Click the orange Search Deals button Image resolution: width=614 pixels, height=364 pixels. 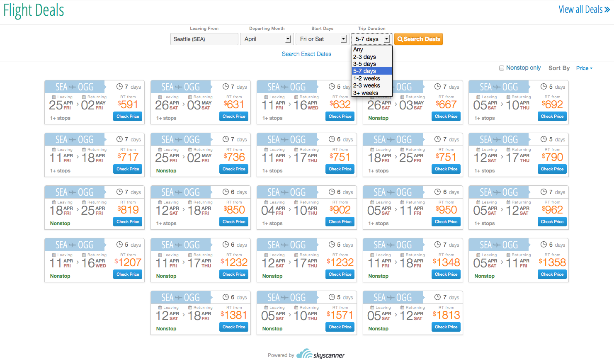(418, 39)
